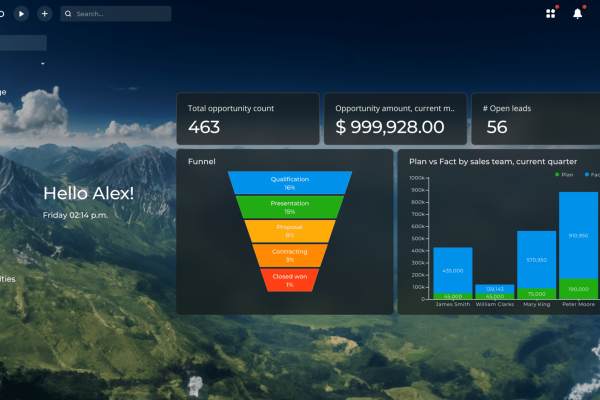
Task: Open the Total opportunity count widget
Action: 248,119
